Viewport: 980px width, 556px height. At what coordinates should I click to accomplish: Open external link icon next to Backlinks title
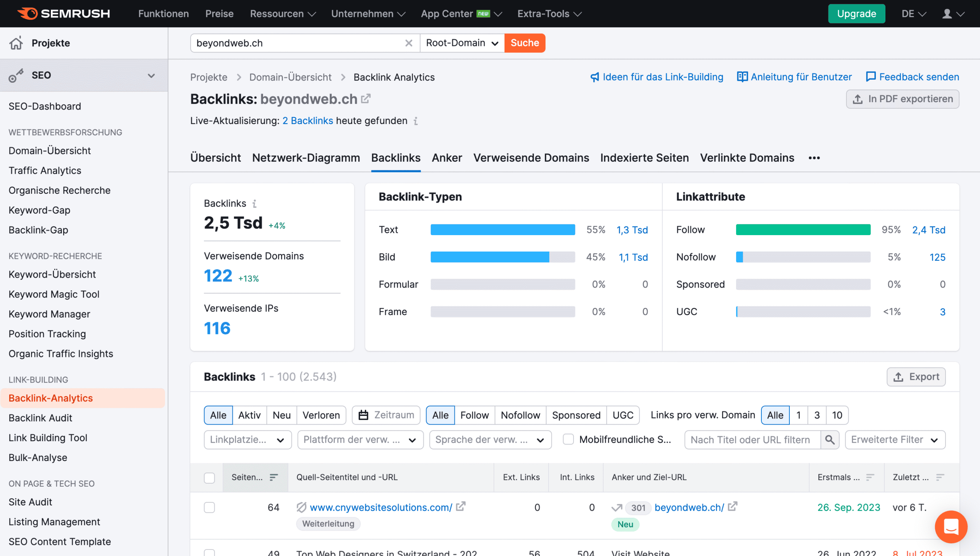366,99
